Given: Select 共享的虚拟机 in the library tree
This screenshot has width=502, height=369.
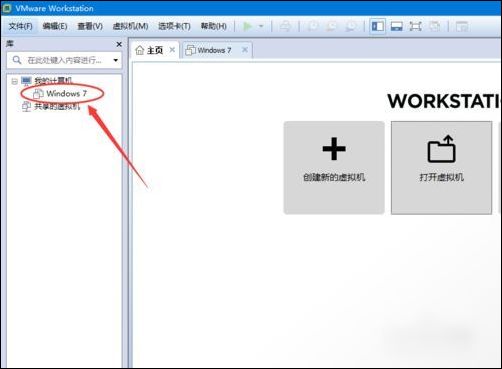Looking at the screenshot, I should coord(57,107).
